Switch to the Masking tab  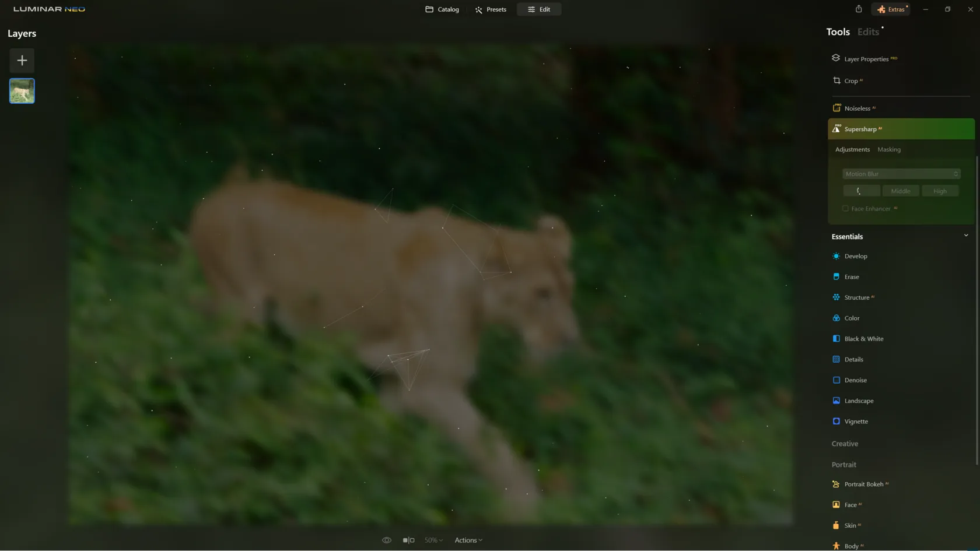point(888,150)
